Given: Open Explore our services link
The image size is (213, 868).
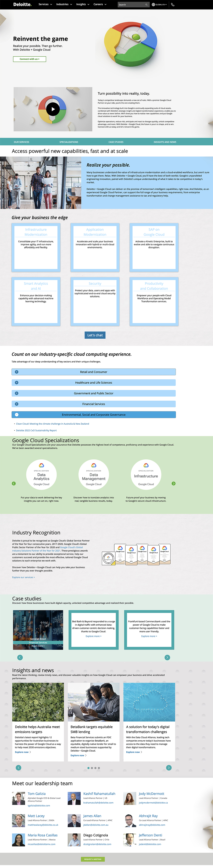Looking at the screenshot, I should (x=23, y=577).
